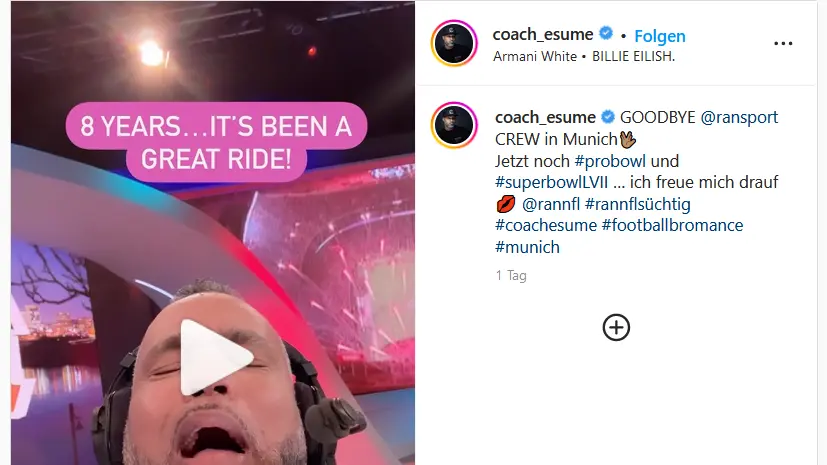Open the @rannfl mention
827x465 pixels.
(x=551, y=204)
